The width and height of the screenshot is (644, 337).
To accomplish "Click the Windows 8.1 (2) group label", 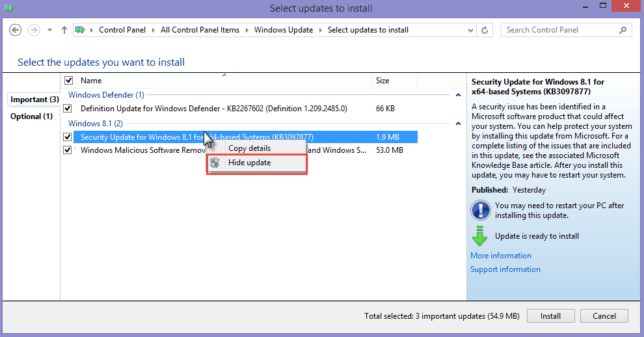I will pos(95,124).
